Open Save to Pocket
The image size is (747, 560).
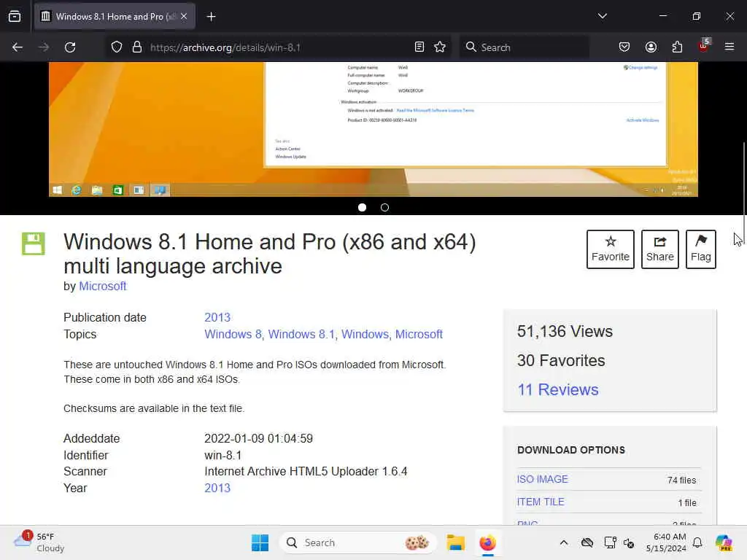coord(624,47)
